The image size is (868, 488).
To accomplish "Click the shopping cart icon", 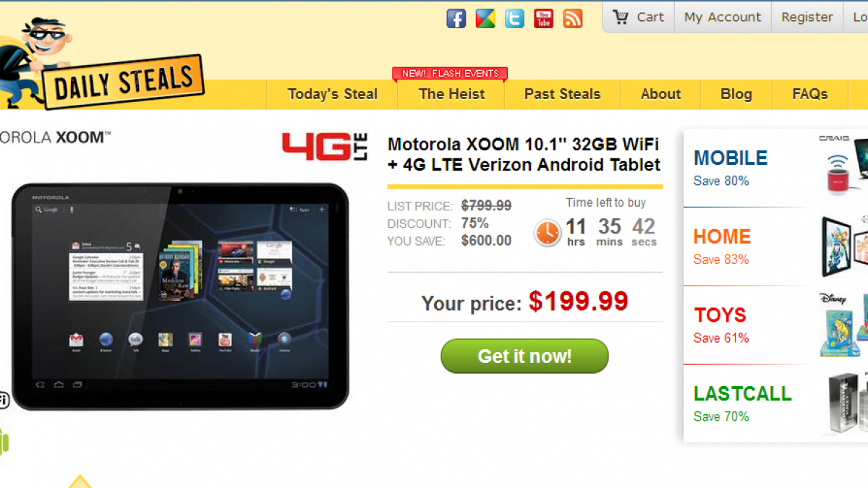I will [x=621, y=17].
